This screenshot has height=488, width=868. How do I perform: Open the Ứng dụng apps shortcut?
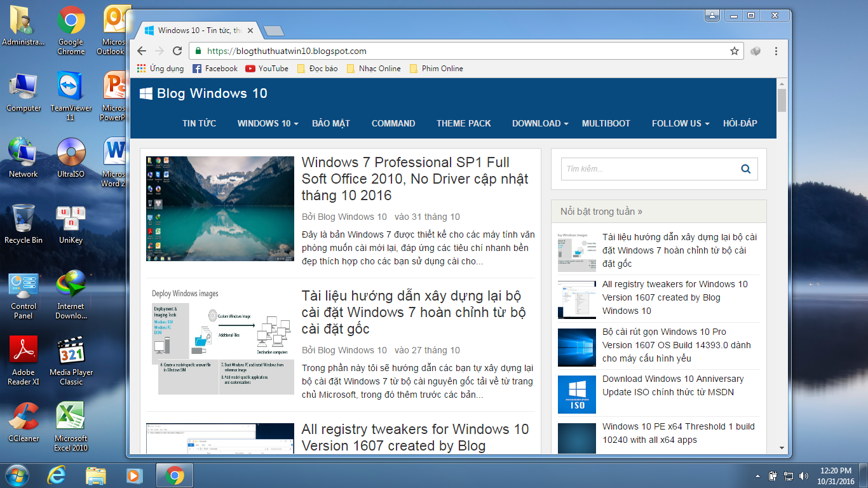[160, 69]
